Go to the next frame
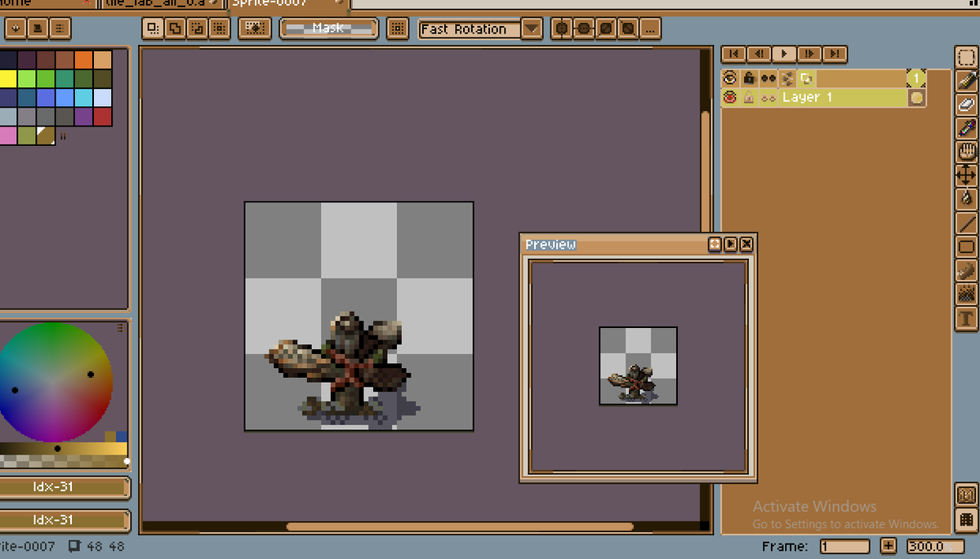Image resolution: width=980 pixels, height=559 pixels. click(x=810, y=54)
